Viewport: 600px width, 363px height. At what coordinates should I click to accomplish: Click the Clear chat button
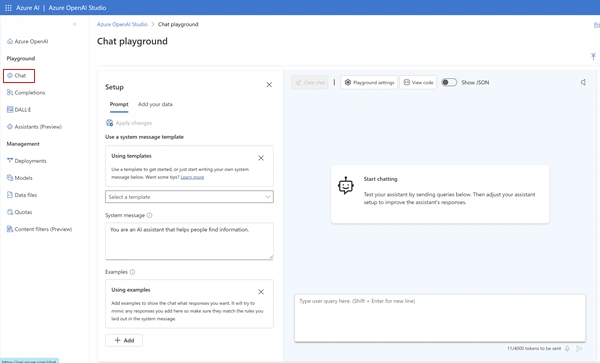(x=310, y=82)
